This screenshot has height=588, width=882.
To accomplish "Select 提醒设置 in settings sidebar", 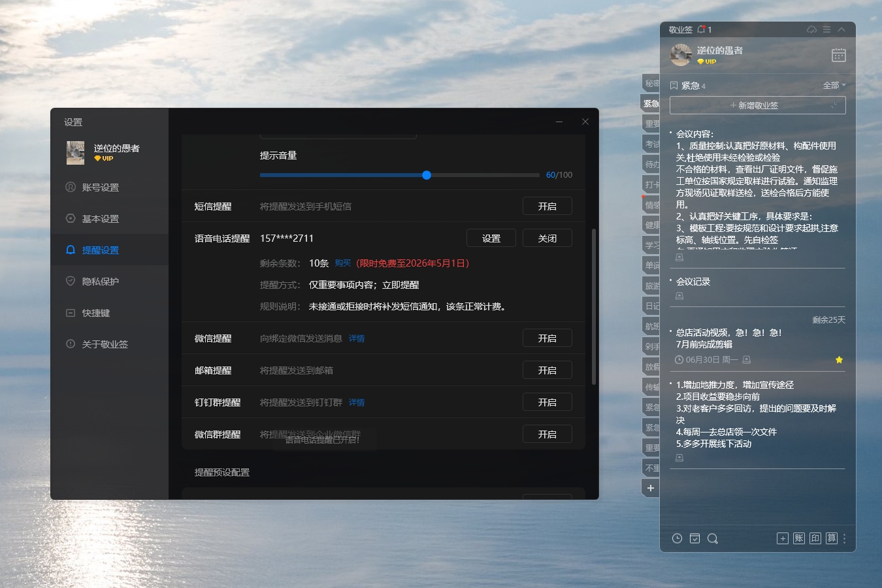I will pyautogui.click(x=110, y=250).
